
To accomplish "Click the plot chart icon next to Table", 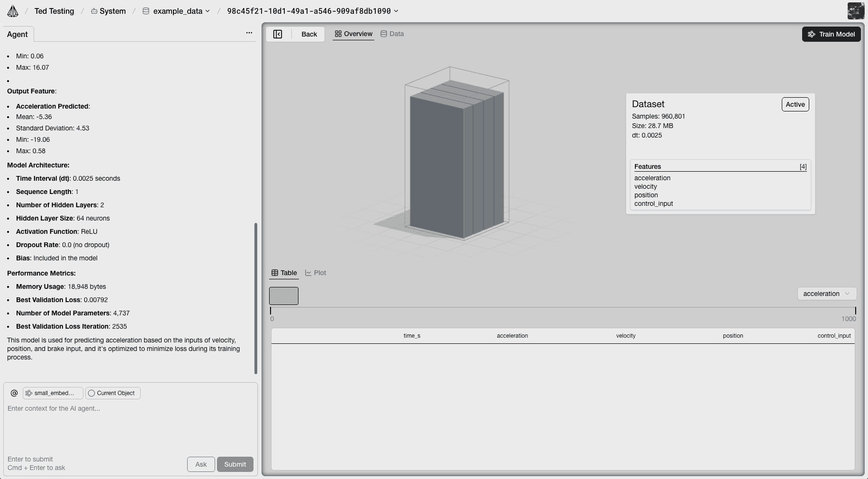I will 308,273.
